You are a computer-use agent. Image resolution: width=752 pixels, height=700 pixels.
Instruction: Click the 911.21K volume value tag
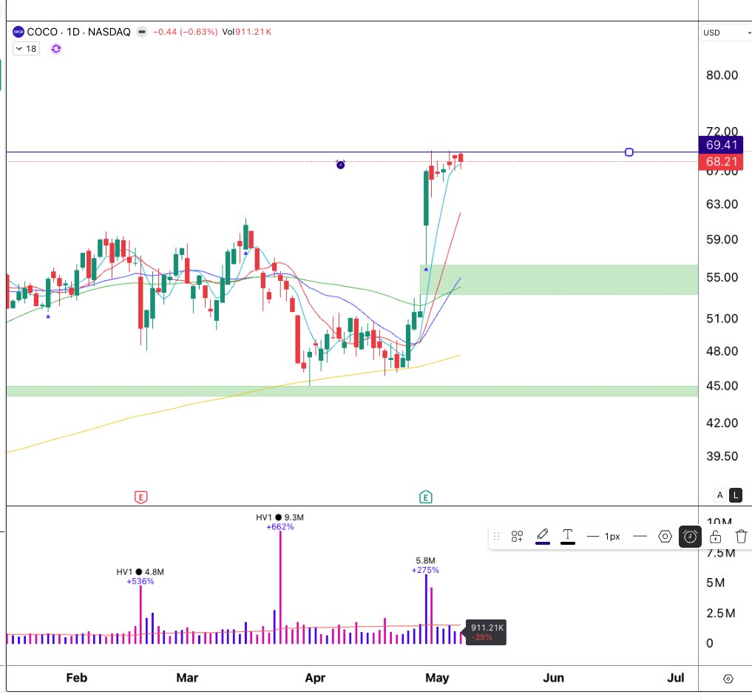tap(487, 632)
